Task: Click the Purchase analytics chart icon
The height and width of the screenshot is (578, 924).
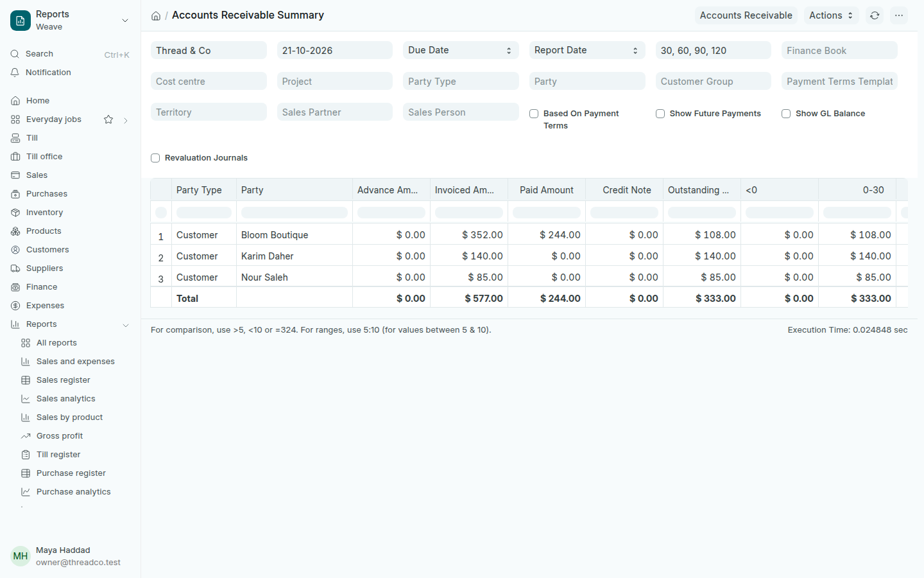Action: pyautogui.click(x=26, y=492)
